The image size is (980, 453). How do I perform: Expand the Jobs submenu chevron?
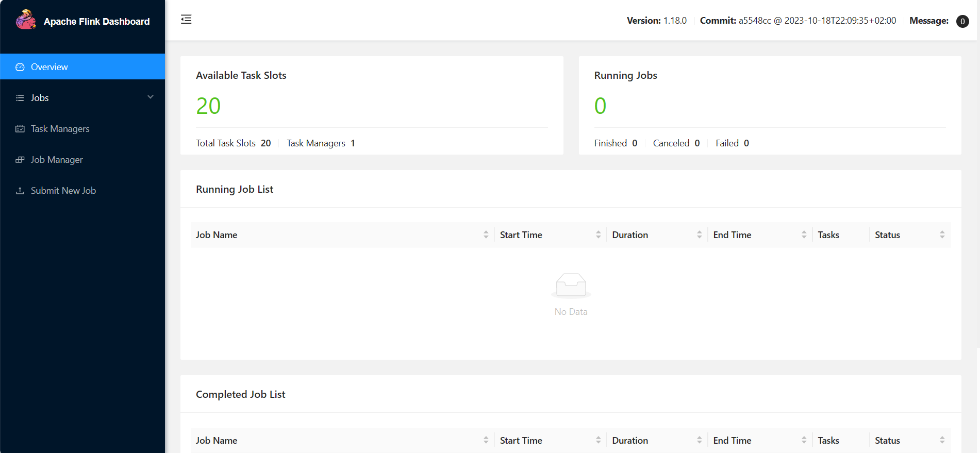pyautogui.click(x=151, y=97)
